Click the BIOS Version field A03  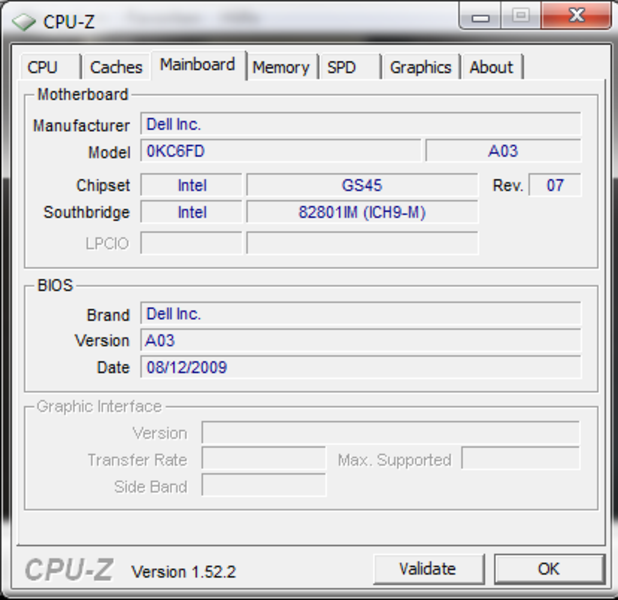(x=360, y=341)
